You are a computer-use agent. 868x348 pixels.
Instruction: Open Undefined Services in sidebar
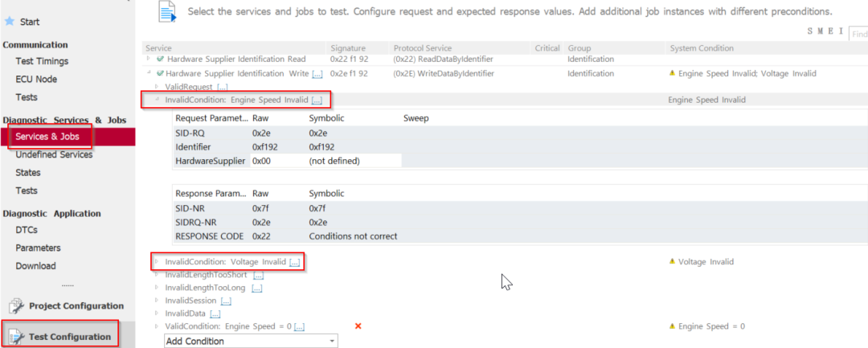point(55,155)
